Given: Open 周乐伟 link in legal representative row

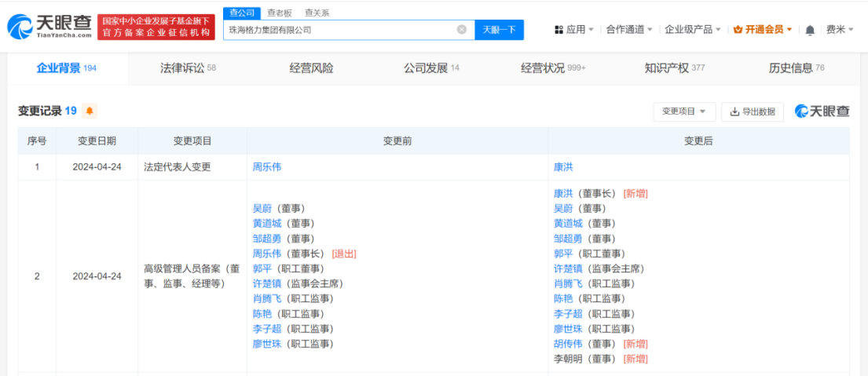Looking at the screenshot, I should click(x=266, y=167).
